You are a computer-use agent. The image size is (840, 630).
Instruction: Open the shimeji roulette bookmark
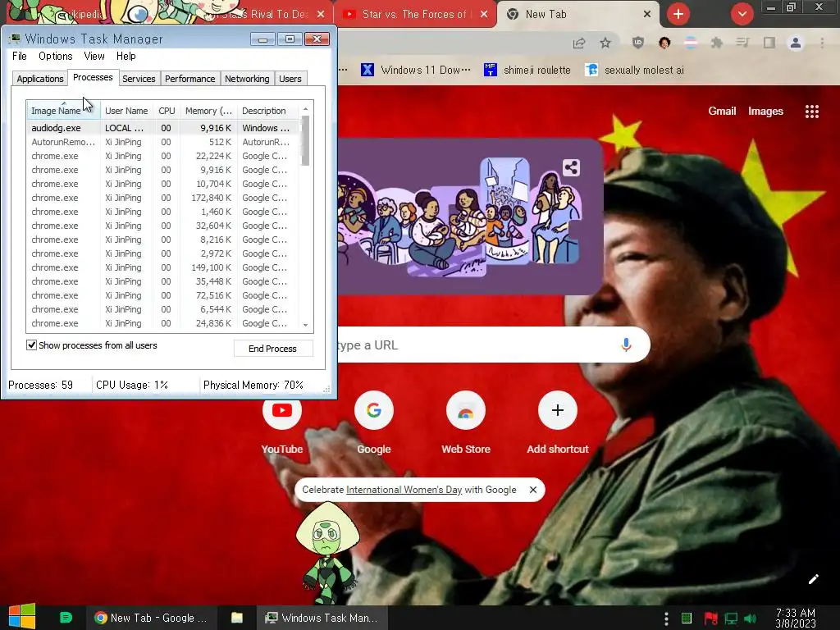[527, 71]
